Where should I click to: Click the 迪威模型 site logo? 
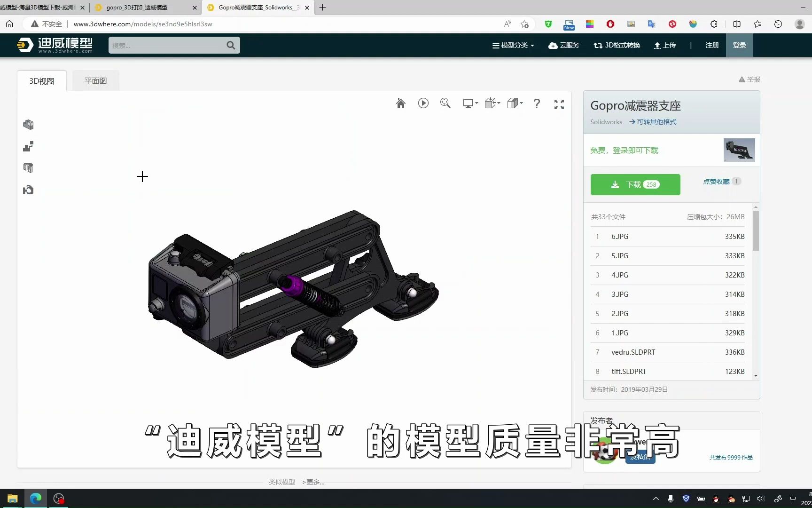55,45
